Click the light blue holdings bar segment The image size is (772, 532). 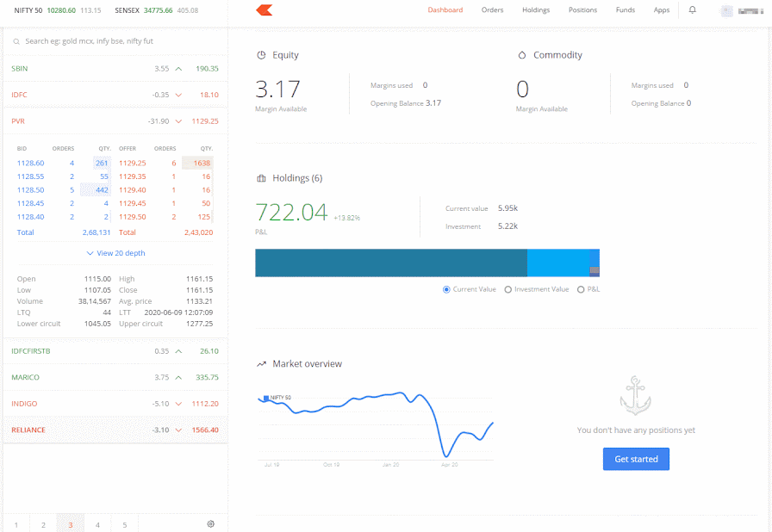558,263
